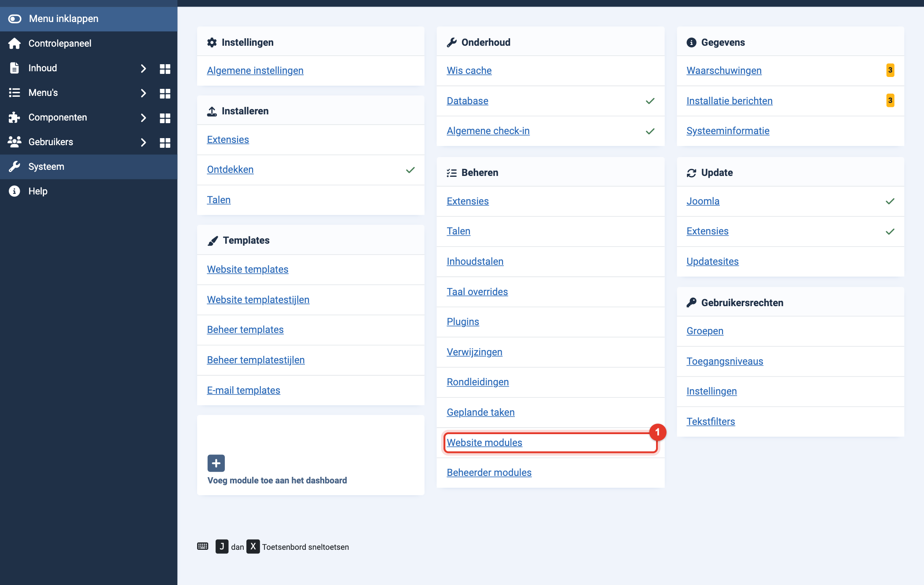Viewport: 924px width, 585px height.
Task: Click the Waarschuwingen badge showing 3
Action: [890, 70]
